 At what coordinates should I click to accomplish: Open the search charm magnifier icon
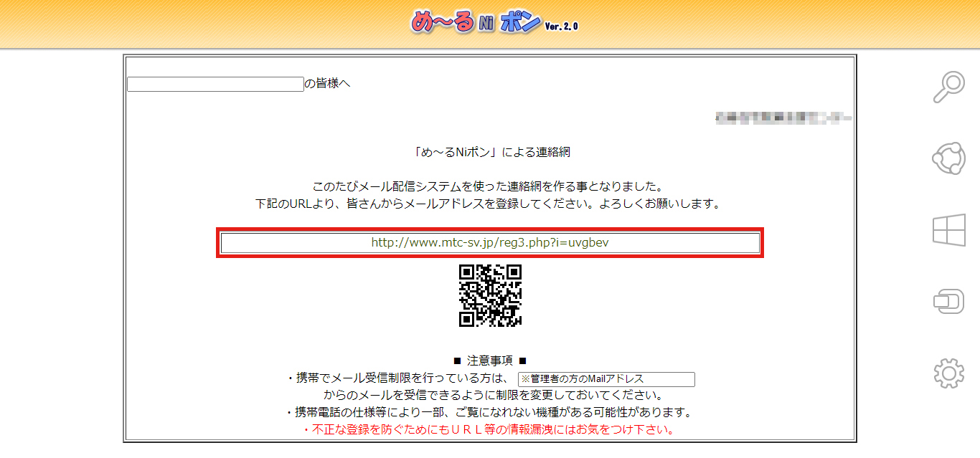click(948, 87)
